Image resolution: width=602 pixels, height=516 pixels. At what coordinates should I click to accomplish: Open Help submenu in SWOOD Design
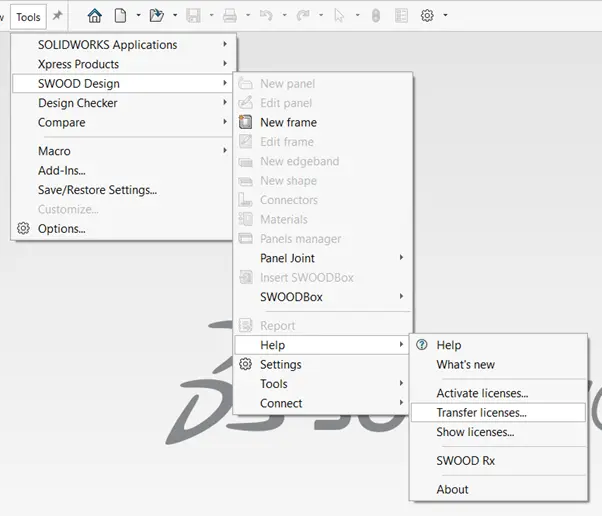coord(322,345)
